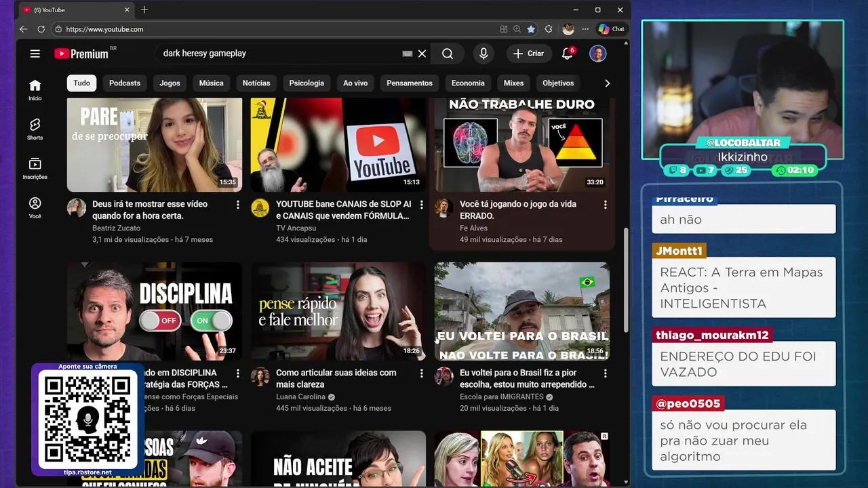Screen dimensions: 868x488
Task: Select the Notícias filter chip
Action: click(256, 83)
